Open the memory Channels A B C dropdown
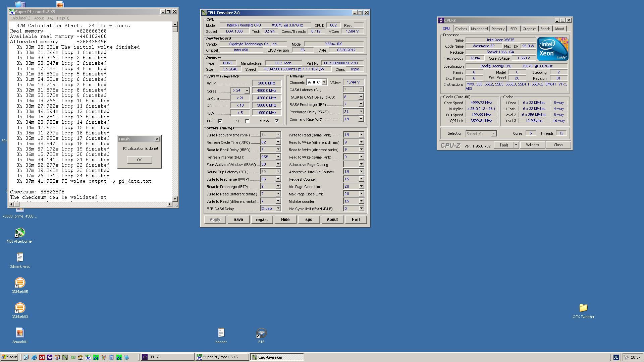 pyautogui.click(x=324, y=82)
